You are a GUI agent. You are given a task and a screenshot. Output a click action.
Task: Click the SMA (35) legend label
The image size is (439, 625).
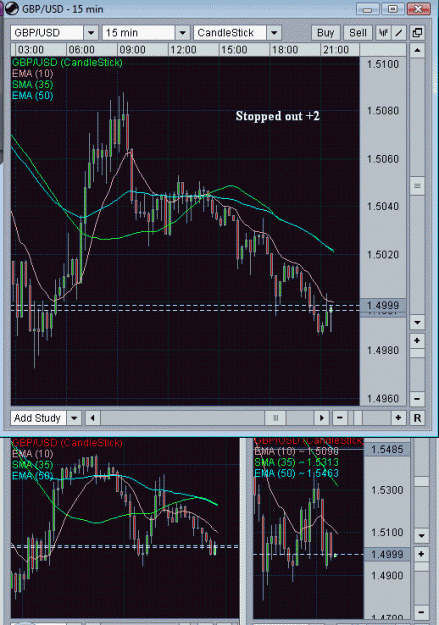pos(32,85)
